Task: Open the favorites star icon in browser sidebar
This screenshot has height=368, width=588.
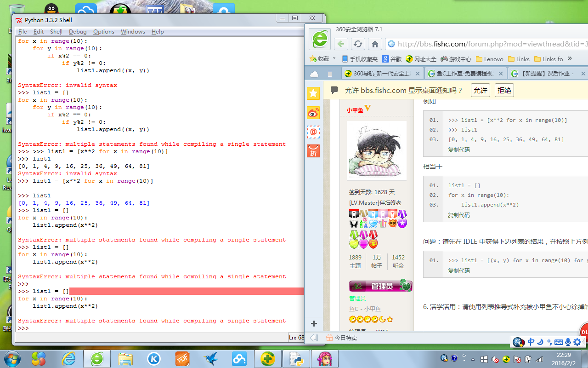Action: click(x=313, y=93)
